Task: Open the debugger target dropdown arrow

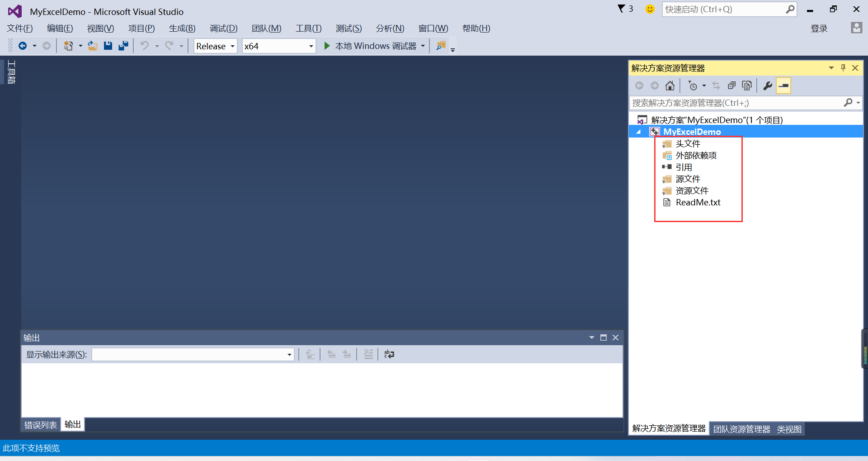Action: click(423, 46)
